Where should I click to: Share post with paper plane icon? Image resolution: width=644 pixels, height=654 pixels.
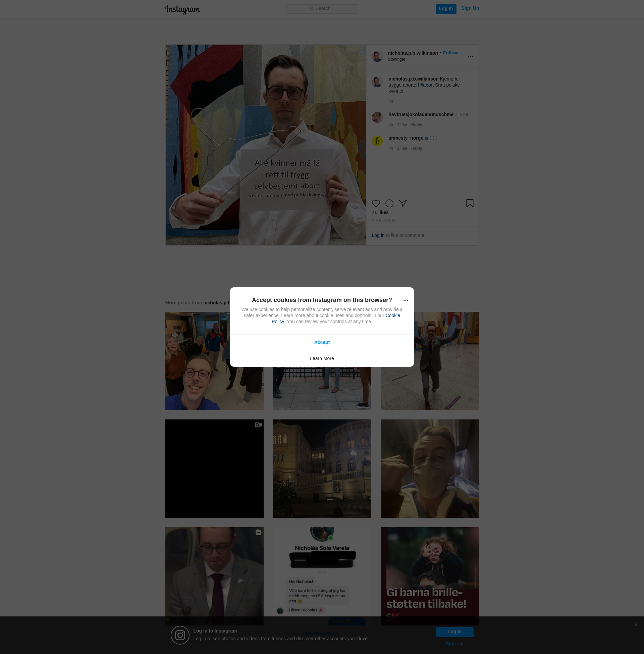[x=402, y=203]
